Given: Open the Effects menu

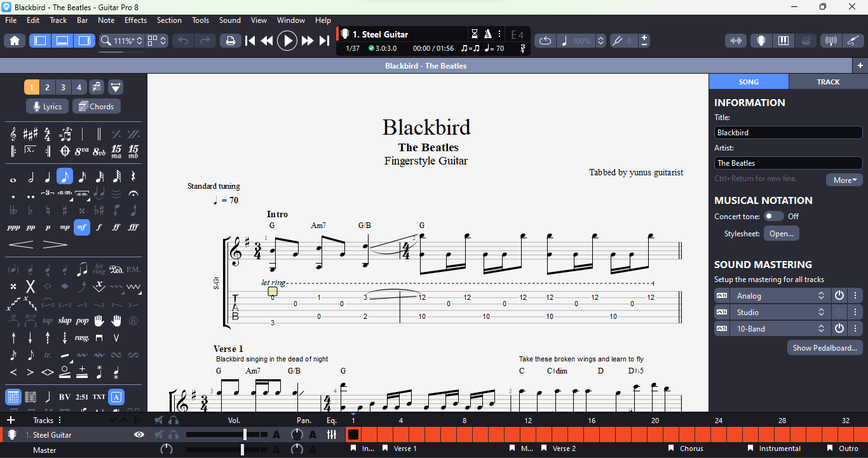Looking at the screenshot, I should tap(135, 20).
